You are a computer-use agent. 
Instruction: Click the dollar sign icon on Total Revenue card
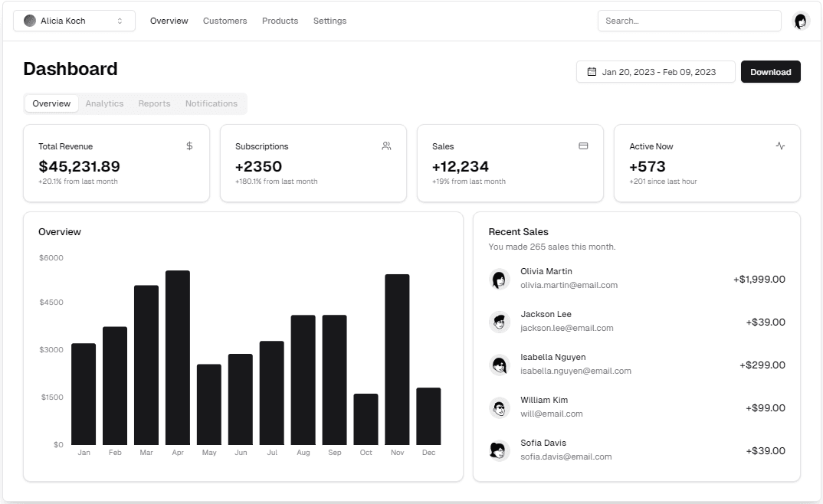tap(189, 146)
